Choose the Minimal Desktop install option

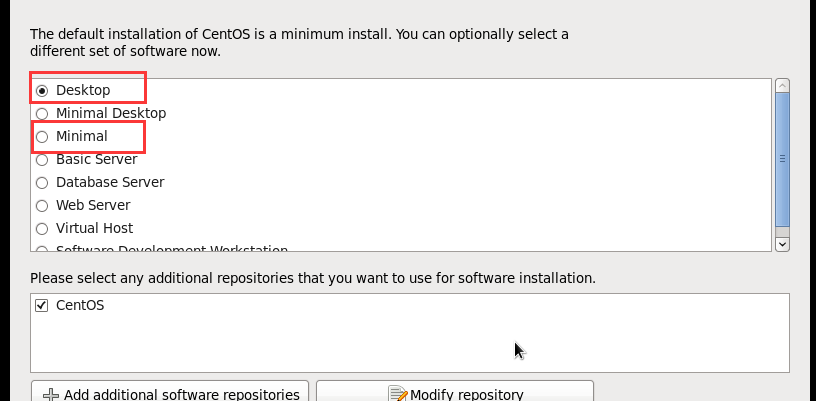pyautogui.click(x=42, y=114)
